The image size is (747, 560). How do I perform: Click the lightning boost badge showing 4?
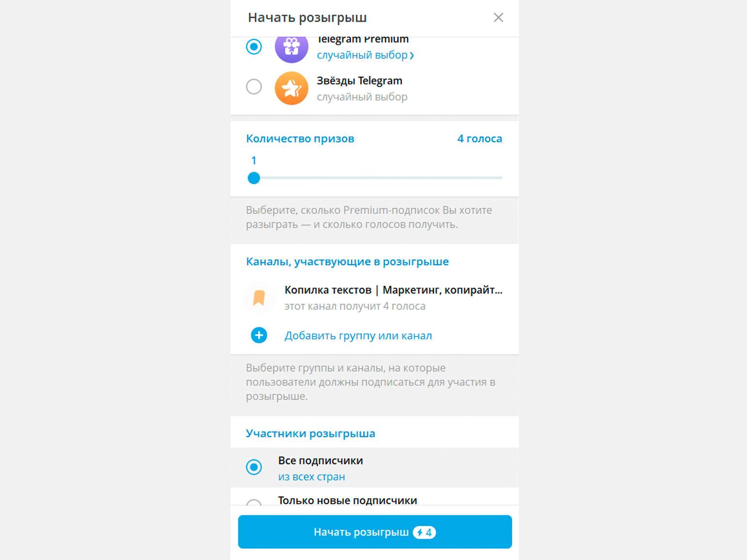[424, 532]
